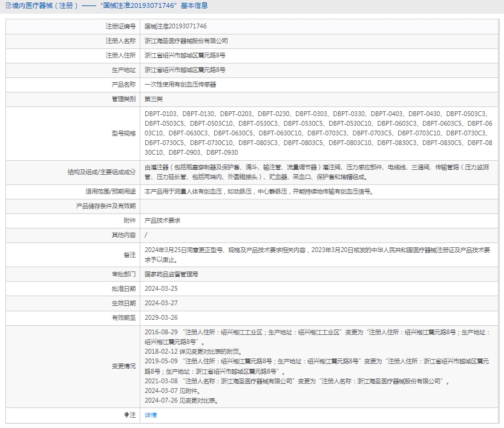504x428 pixels.
Task: Click the 备注 row label
Action: [129, 255]
